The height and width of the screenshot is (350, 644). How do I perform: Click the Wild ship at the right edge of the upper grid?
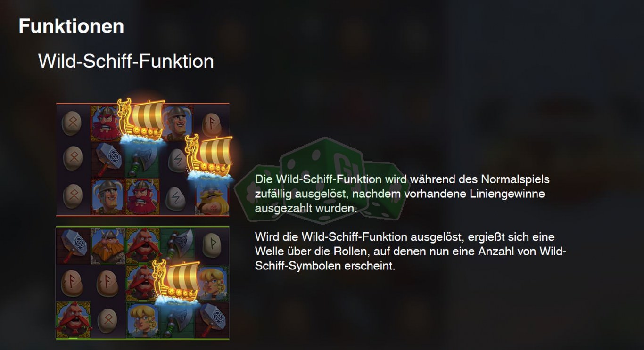pos(210,158)
